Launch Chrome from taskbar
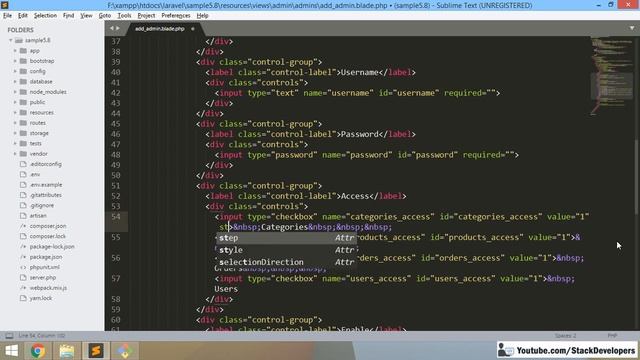 [x=38, y=351]
